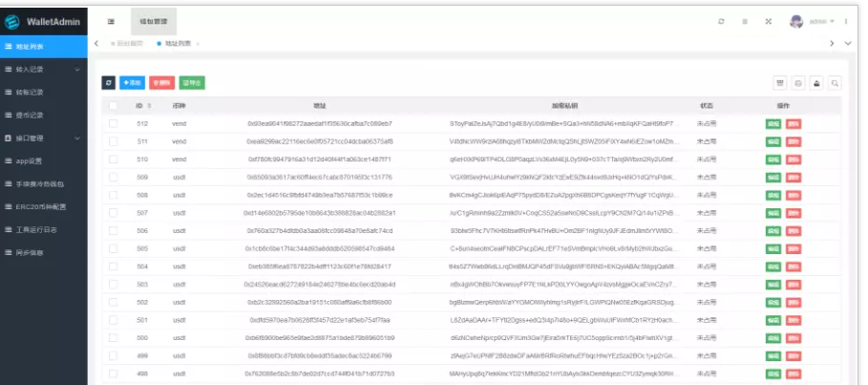The image size is (868, 385).
Task: Switch to the 后台首页 tab
Action: tap(127, 43)
